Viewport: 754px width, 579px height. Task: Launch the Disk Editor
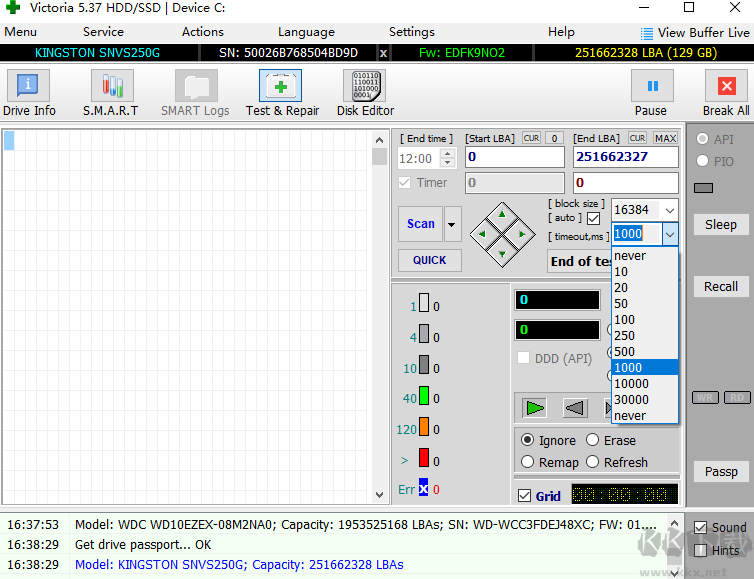point(365,93)
